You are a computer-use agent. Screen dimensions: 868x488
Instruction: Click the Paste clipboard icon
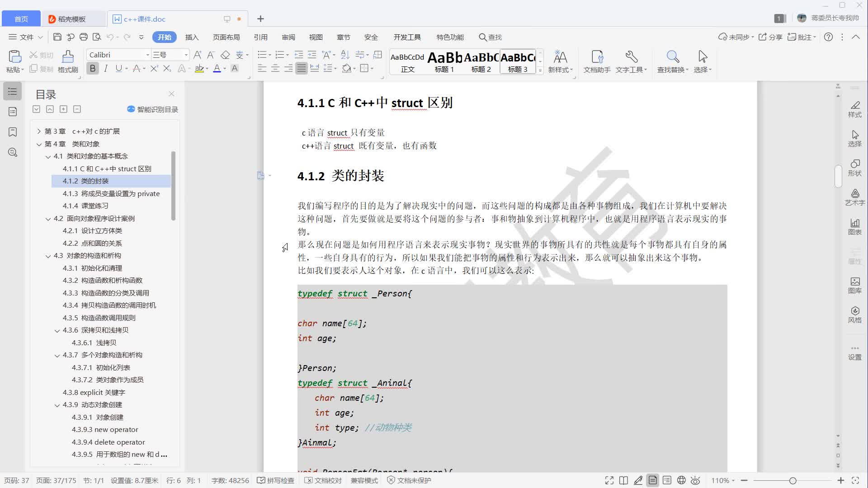click(x=14, y=56)
